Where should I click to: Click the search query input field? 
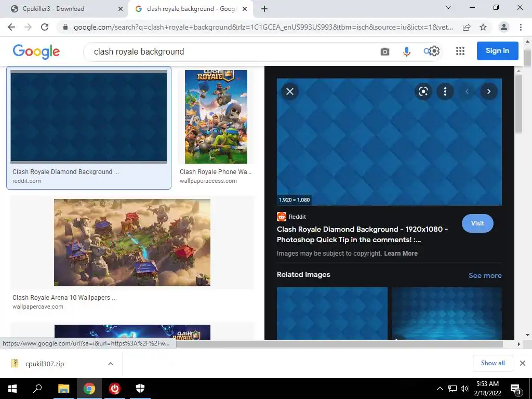click(231, 51)
